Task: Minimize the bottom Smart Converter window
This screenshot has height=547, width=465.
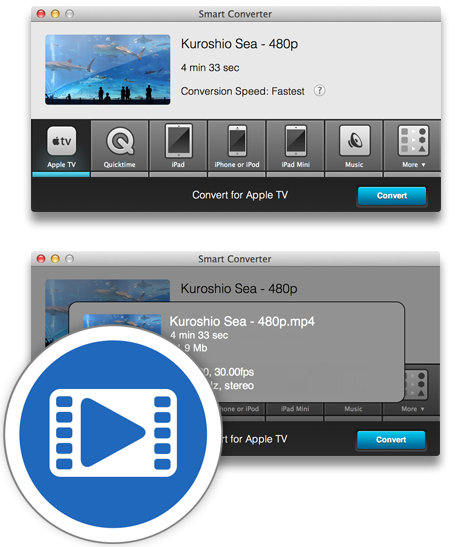Action: click(55, 258)
